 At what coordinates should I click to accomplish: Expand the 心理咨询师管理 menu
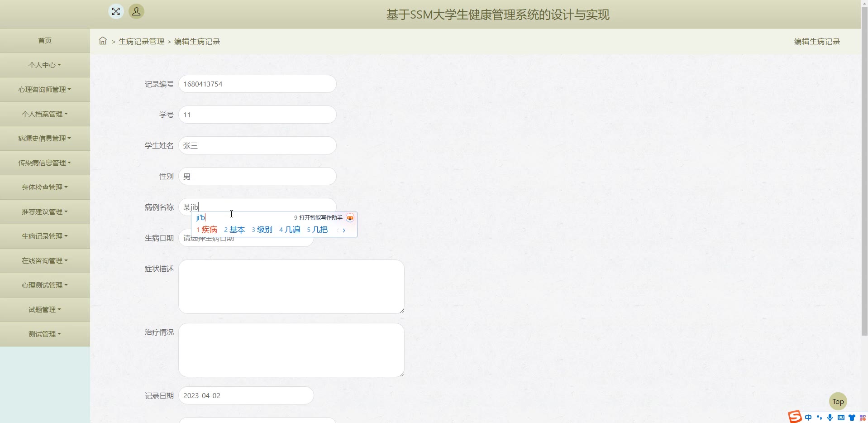pos(45,89)
